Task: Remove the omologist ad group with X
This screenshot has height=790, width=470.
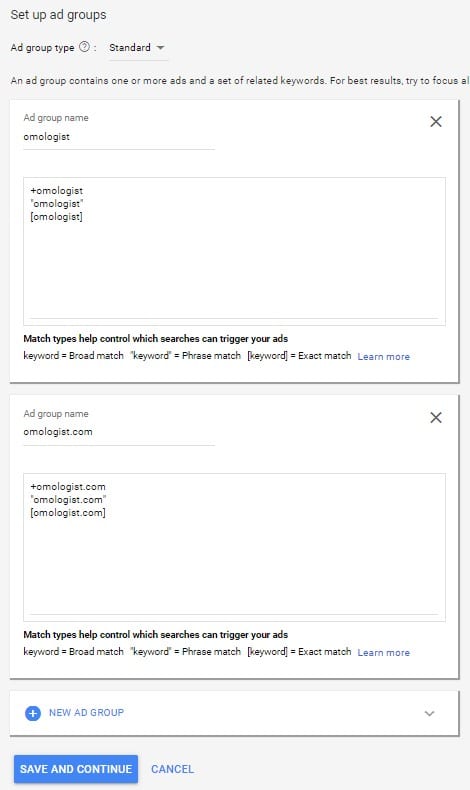Action: point(436,121)
